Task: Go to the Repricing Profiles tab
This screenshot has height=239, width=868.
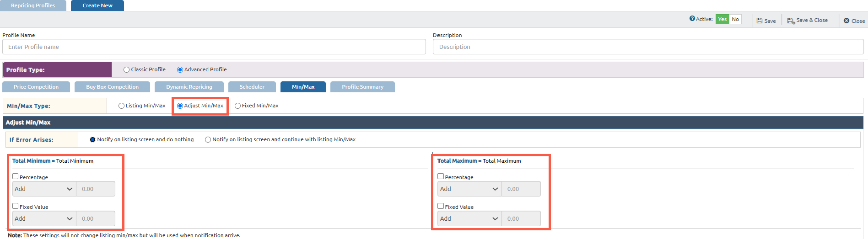Action: (33, 5)
